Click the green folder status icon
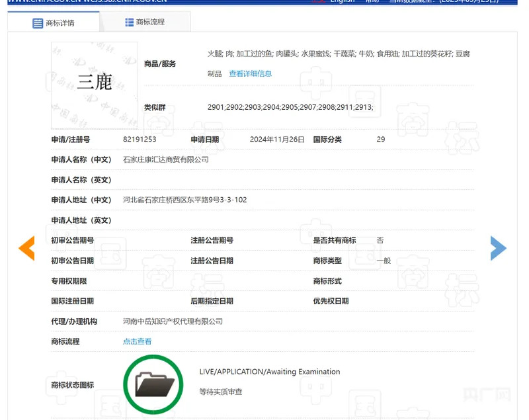529x420 pixels. pos(153,384)
